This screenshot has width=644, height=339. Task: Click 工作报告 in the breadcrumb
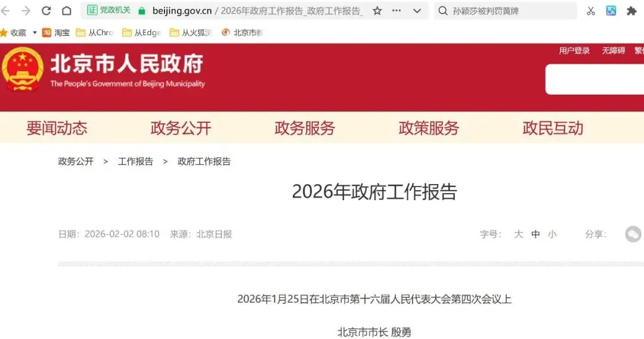tap(135, 161)
